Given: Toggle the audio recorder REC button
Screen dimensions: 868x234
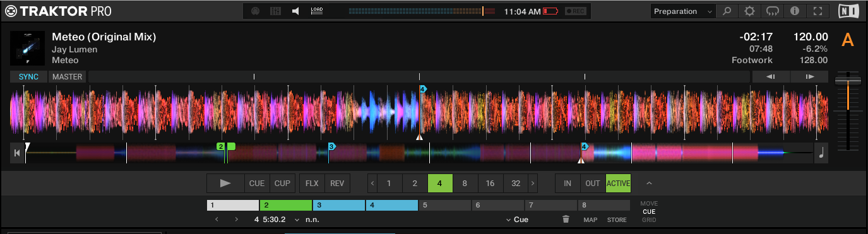Looking at the screenshot, I should coord(576,11).
